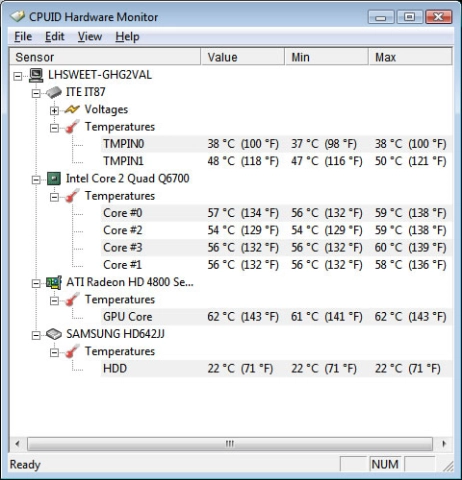
Task: Click the hard drive icon for SAMSUNG HD642JJ
Action: pyautogui.click(x=54, y=334)
